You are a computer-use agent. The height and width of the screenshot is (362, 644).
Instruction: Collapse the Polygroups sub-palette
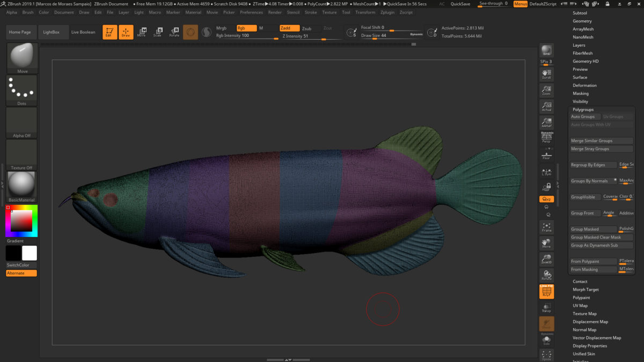tap(583, 109)
